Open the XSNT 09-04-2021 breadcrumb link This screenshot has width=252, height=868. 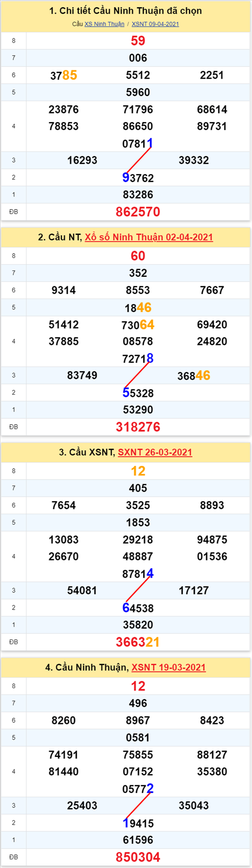[155, 24]
